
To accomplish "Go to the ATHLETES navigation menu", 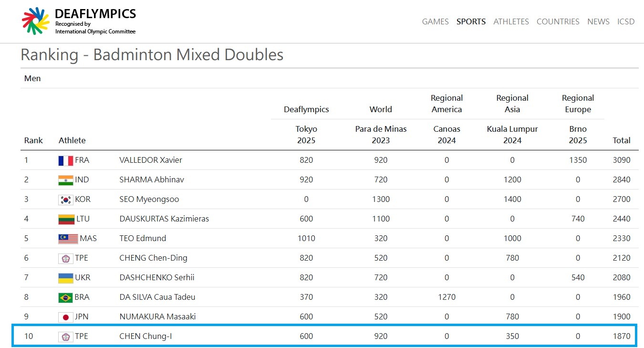I will point(511,21).
